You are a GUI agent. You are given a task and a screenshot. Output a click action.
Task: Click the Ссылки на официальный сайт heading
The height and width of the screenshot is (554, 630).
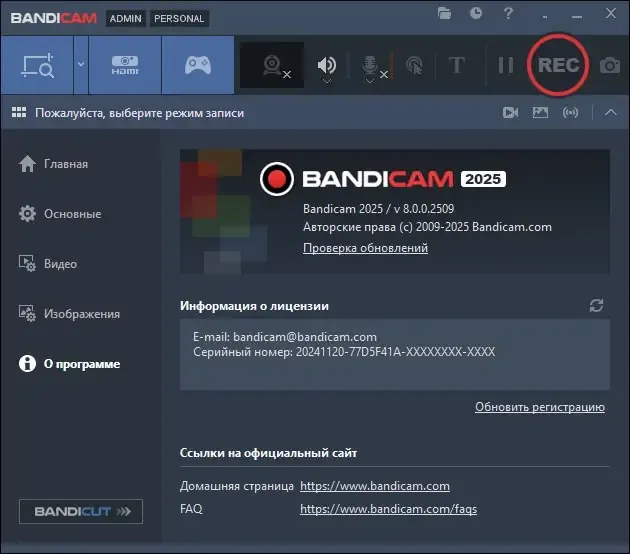point(268,453)
